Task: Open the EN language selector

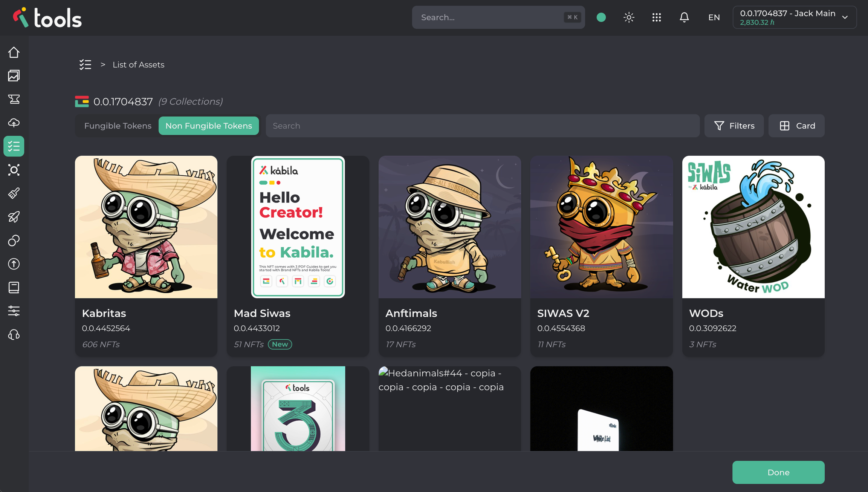Action: (x=714, y=17)
